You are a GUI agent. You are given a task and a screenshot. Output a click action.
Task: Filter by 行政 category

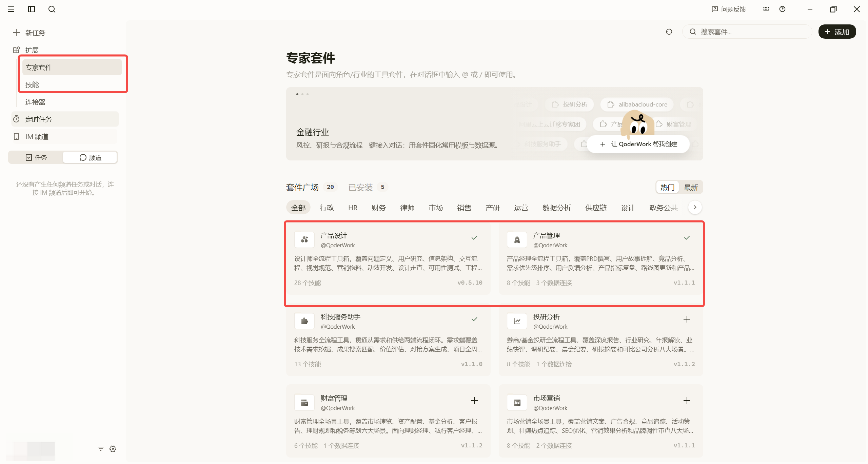[327, 208]
